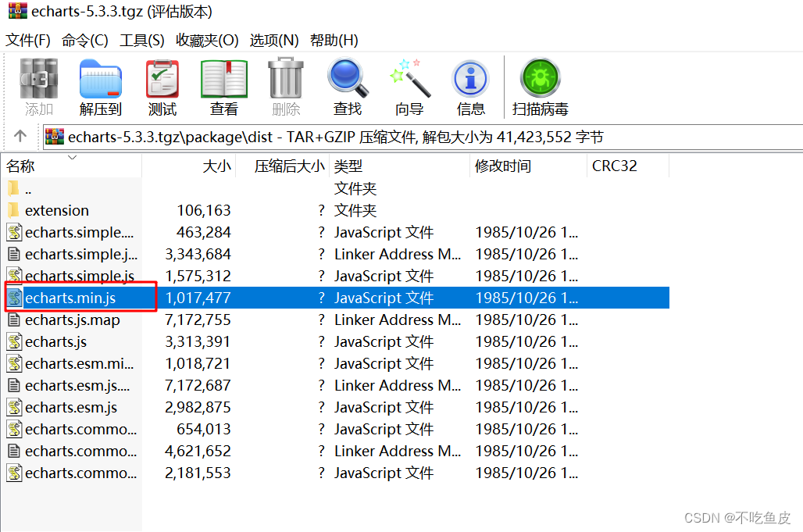803x532 pixels.
Task: Click the icon of file sized 7,172,687
Action: (x=14, y=385)
